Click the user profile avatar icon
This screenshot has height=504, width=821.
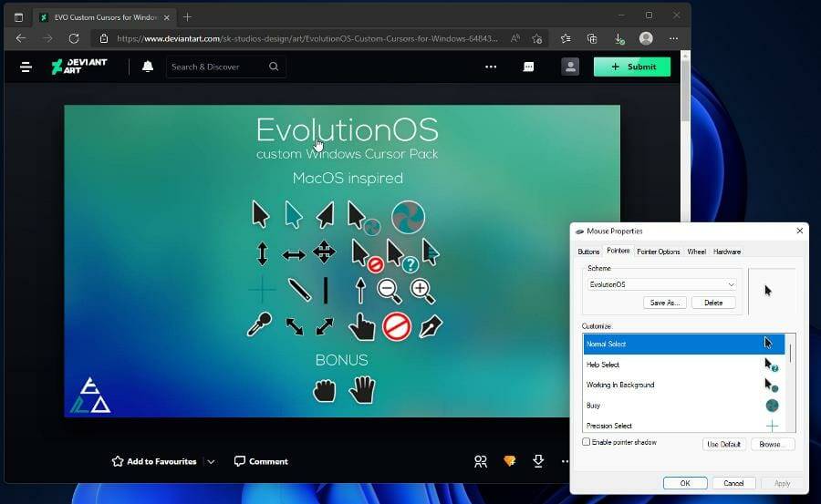[570, 67]
